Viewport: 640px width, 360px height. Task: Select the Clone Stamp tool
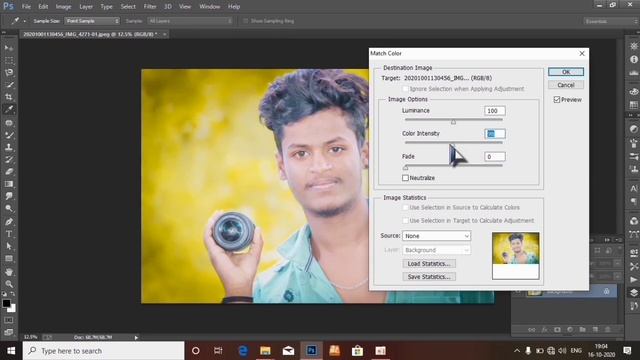tap(9, 147)
